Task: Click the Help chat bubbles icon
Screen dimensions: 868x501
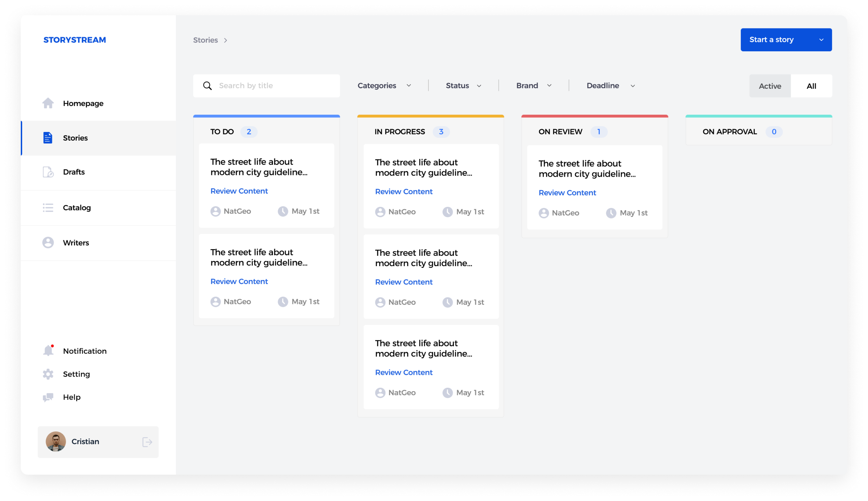Action: click(48, 397)
